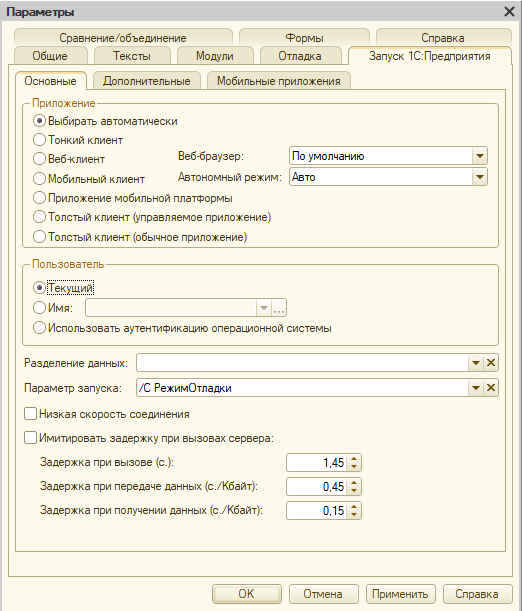This screenshot has height=611, width=522.
Task: Increase Задержка при получении данных value
Action: [354, 507]
